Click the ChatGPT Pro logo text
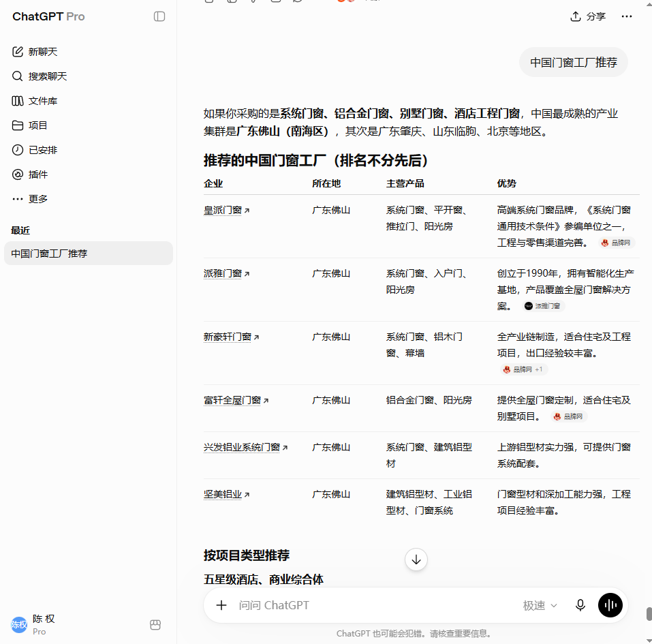 (48, 16)
